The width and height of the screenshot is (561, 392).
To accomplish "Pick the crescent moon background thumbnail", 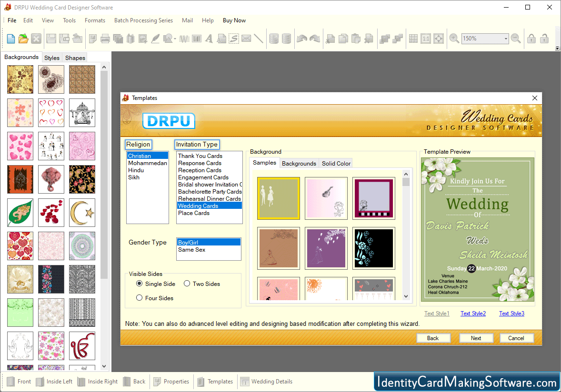I will point(82,213).
